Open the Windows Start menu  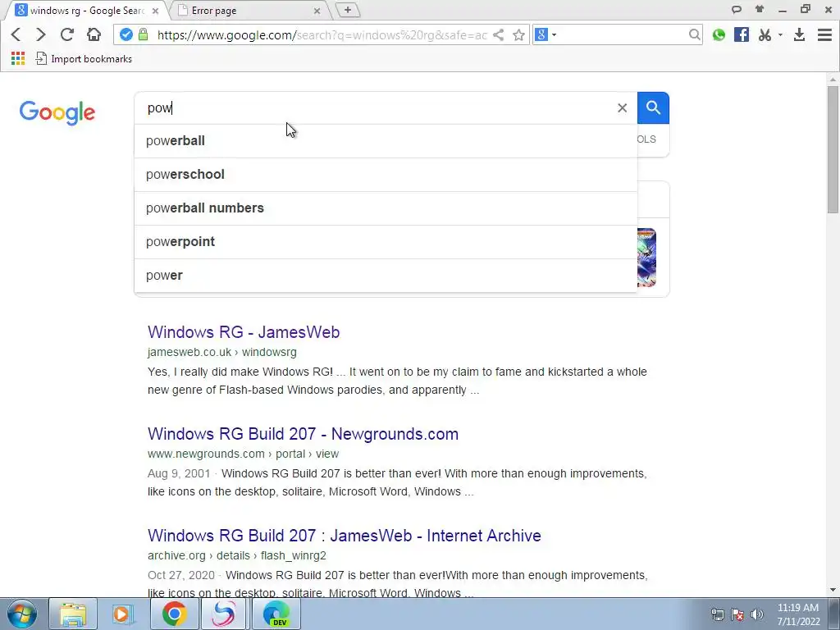(x=21, y=614)
